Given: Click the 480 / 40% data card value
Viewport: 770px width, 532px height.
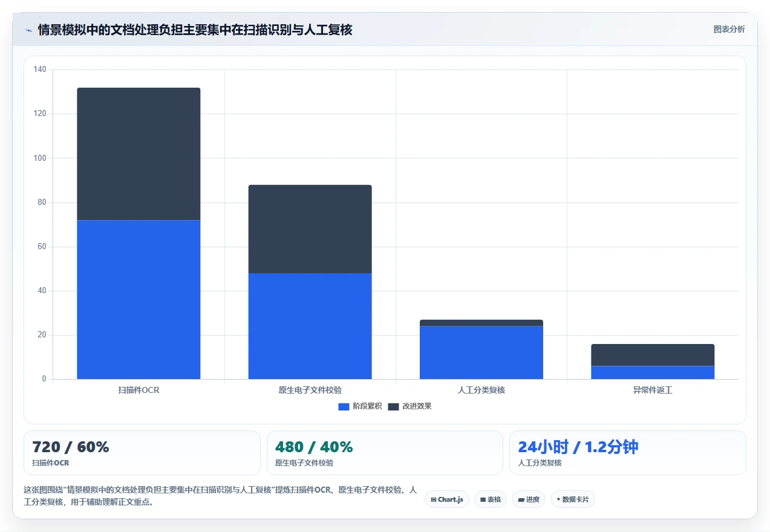Looking at the screenshot, I should tap(314, 447).
